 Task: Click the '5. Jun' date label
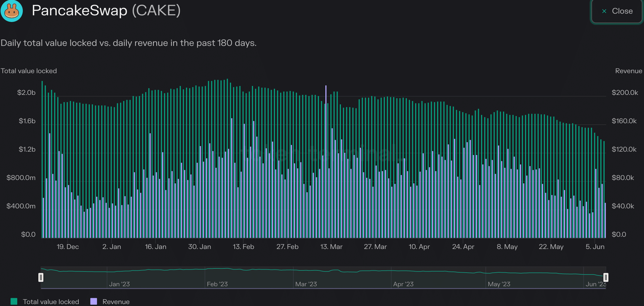595,247
